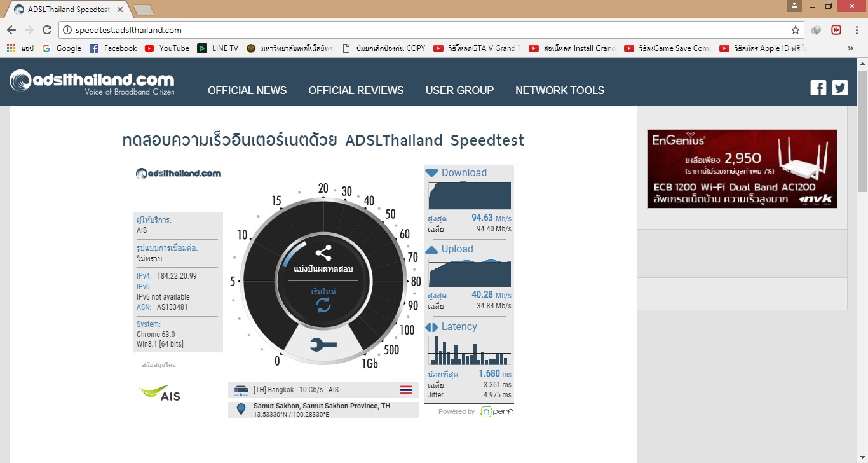The height and width of the screenshot is (463, 868).
Task: Open adslthailand Facebook page icon
Action: coord(818,88)
